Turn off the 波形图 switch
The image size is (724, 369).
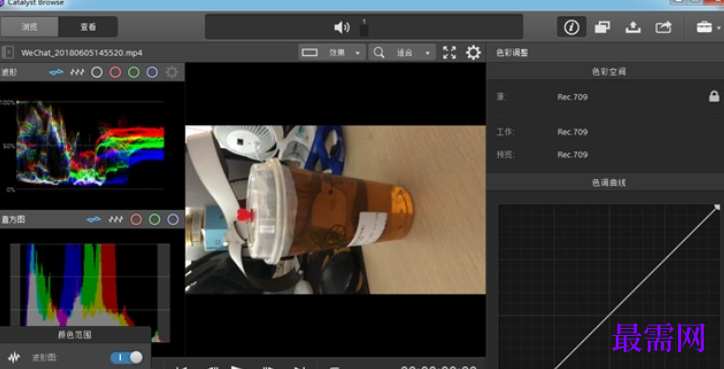(127, 357)
